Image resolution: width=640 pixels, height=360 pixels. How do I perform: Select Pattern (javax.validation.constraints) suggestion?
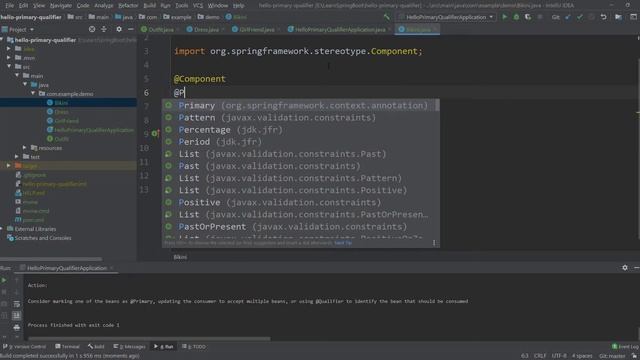tap(298, 118)
